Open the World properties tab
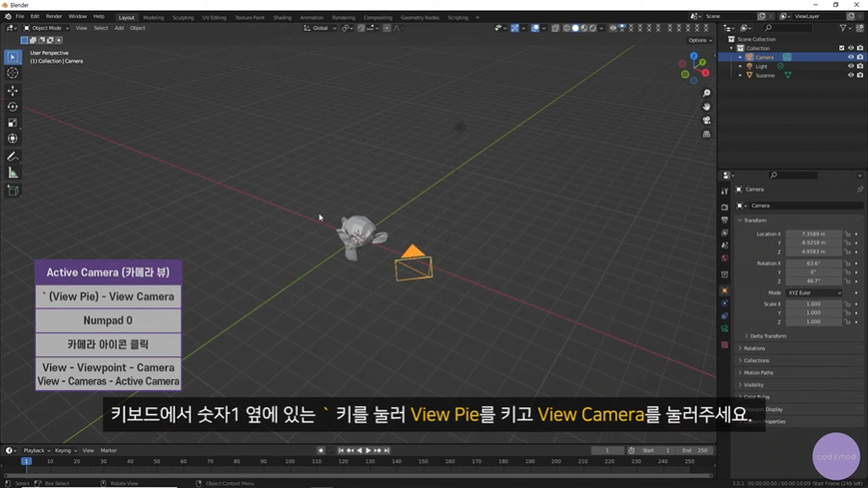Viewport: 868px width, 488px height. (x=724, y=258)
